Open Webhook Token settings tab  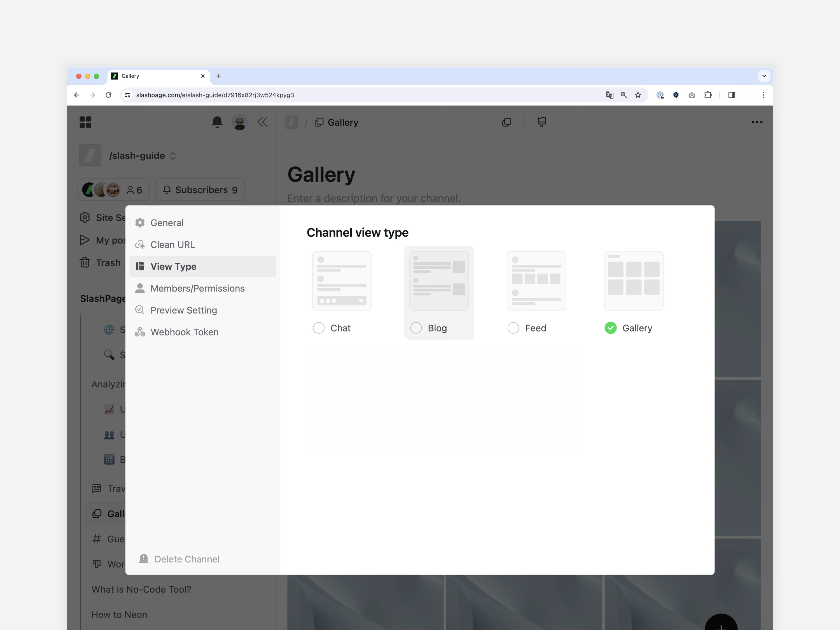202,332
